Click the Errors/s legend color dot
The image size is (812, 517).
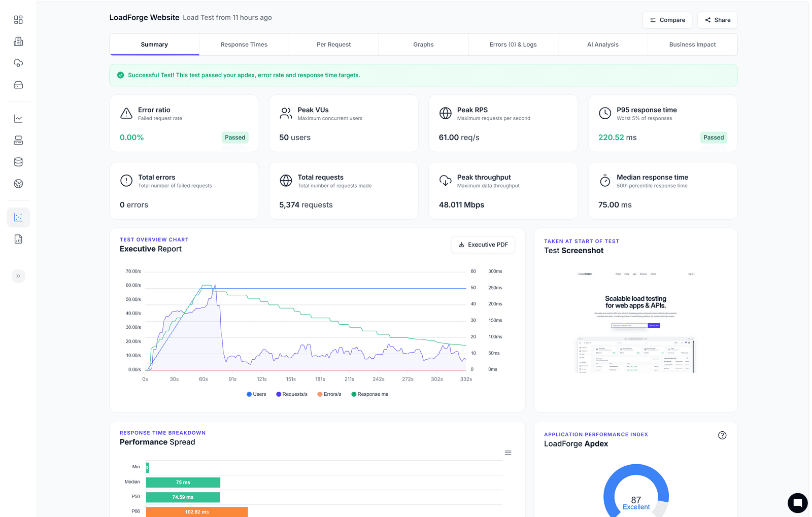[320, 394]
